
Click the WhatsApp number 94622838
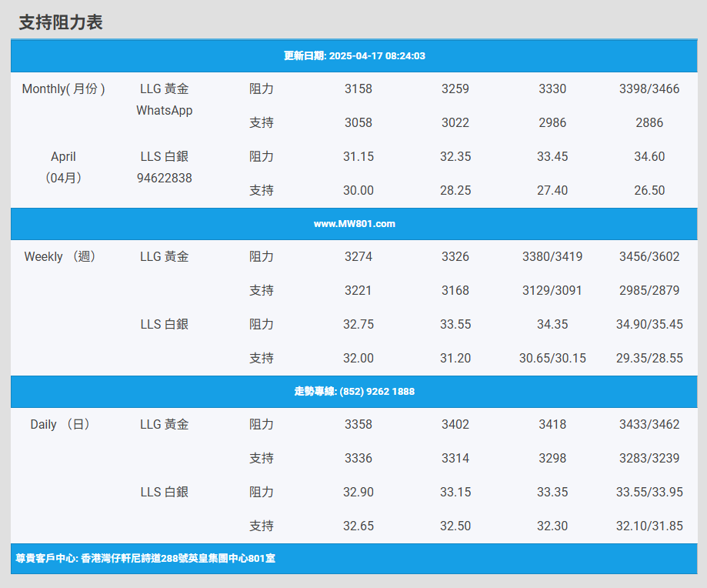pos(164,178)
